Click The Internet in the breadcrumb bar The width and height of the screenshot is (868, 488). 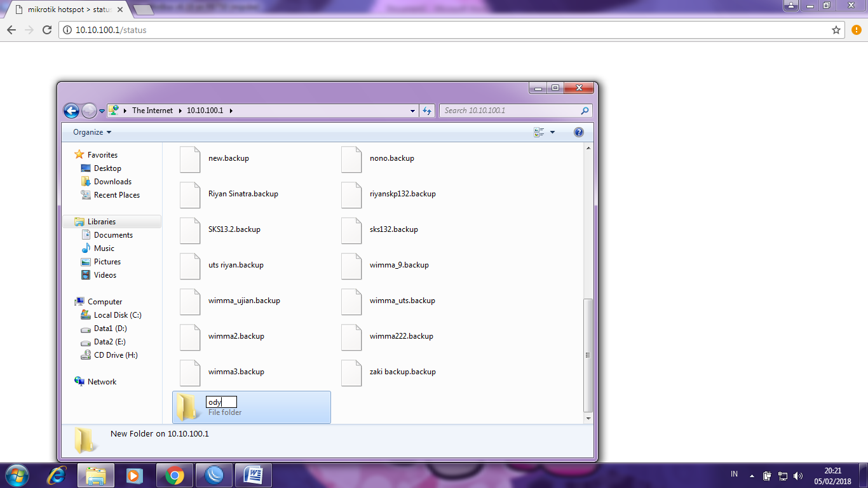[152, 110]
